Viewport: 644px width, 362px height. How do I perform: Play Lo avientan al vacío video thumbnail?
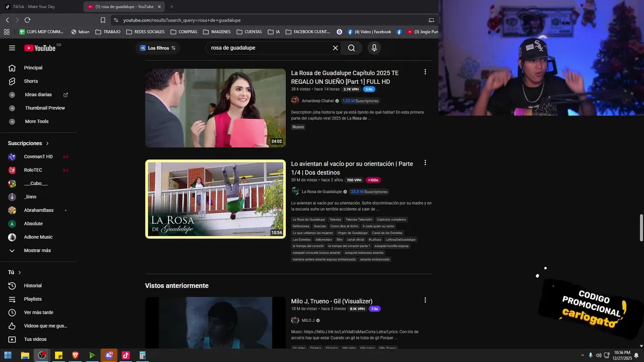pyautogui.click(x=215, y=199)
